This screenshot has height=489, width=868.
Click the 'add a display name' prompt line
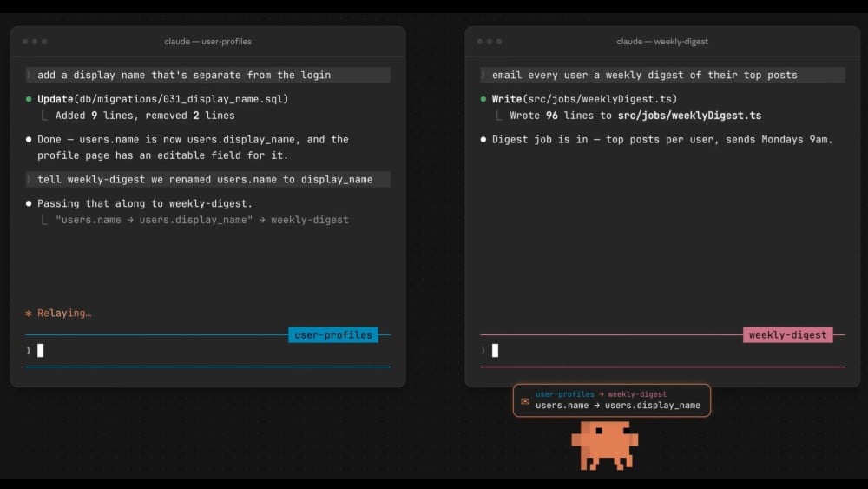207,75
